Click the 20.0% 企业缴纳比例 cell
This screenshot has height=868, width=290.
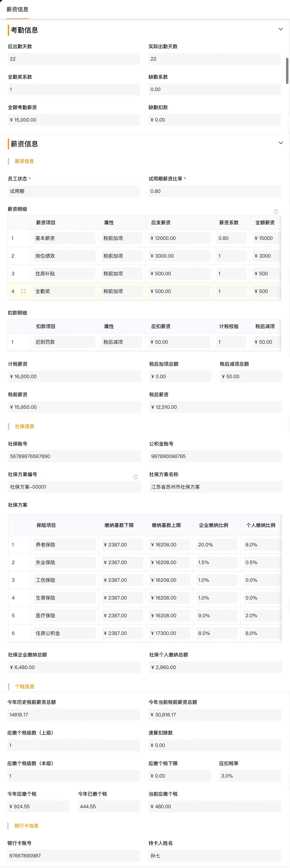coord(217,545)
